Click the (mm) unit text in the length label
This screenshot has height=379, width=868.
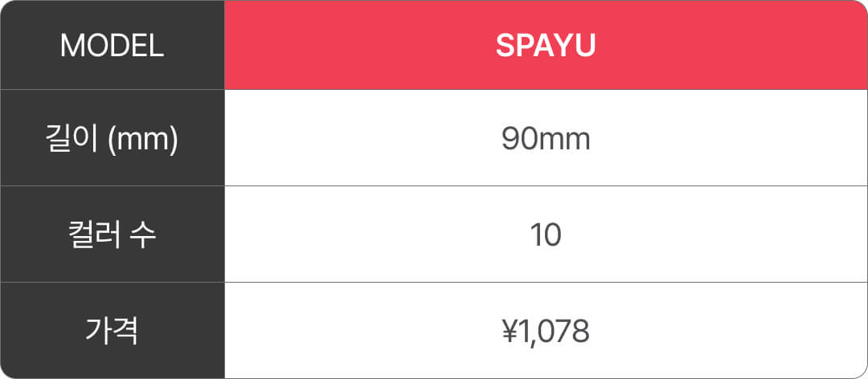pos(143,141)
